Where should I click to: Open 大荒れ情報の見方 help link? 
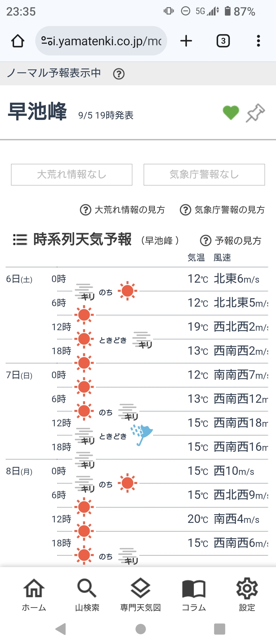tap(123, 210)
